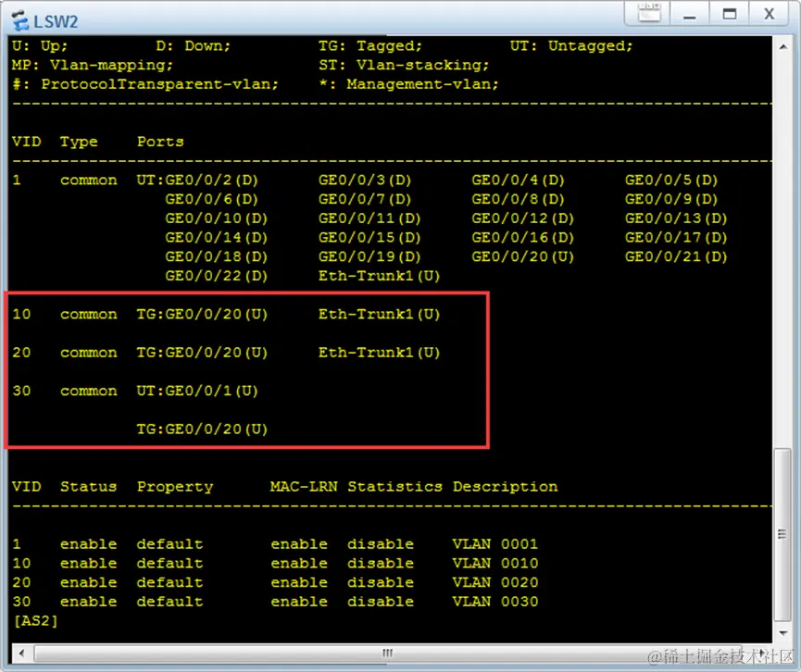Screen dimensions: 801x672
Task: Click TG:GE0/0/20(U) in VLAN 10 row
Action: pos(202,314)
